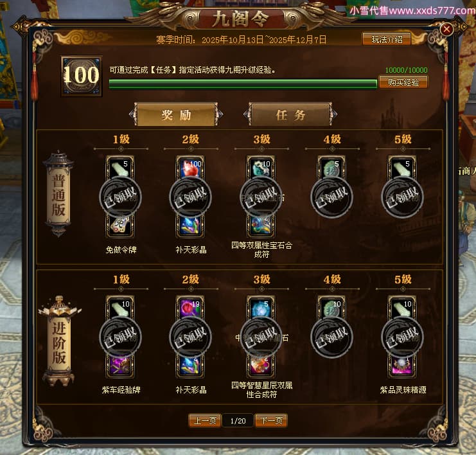Screen dimensions: 476x455
Task: Switch to the 任务 tab
Action: click(x=290, y=114)
